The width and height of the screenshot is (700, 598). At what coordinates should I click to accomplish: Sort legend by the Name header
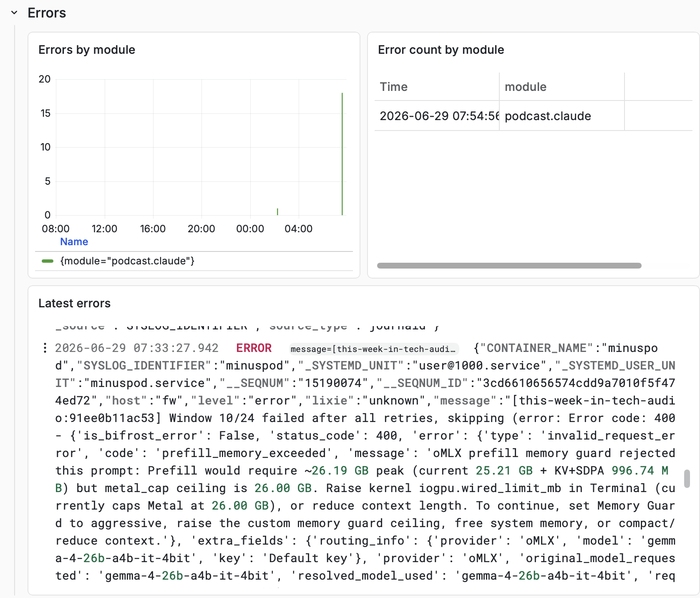tap(74, 242)
